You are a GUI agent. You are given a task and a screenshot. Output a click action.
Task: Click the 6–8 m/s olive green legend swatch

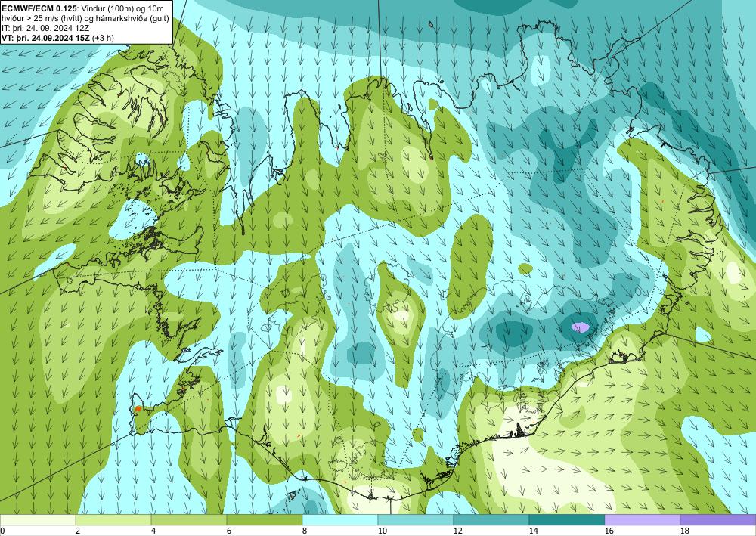(264, 520)
